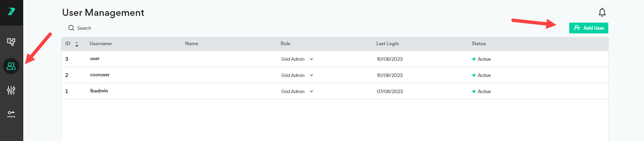The image size is (644, 141).
Task: Expand the role dropdown for ibadmin
Action: (311, 91)
